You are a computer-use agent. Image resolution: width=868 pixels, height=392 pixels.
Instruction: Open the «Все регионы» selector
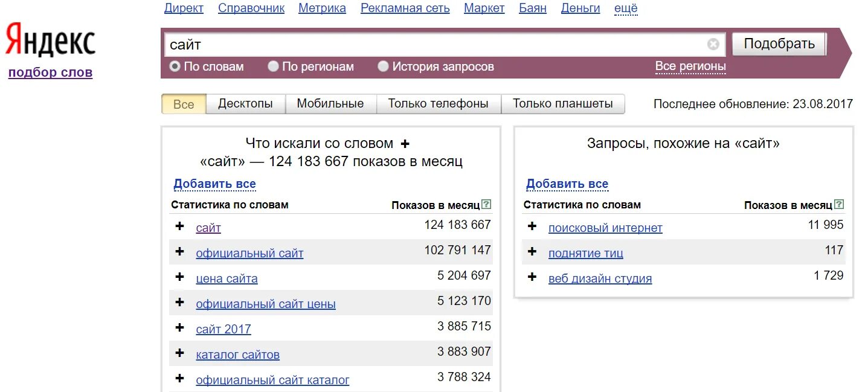tap(690, 66)
